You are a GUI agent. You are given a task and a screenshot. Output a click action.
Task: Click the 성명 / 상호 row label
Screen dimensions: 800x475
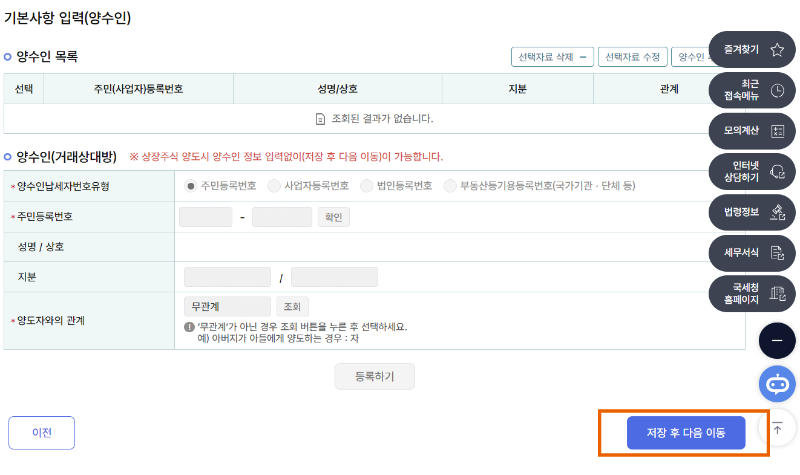(41, 247)
